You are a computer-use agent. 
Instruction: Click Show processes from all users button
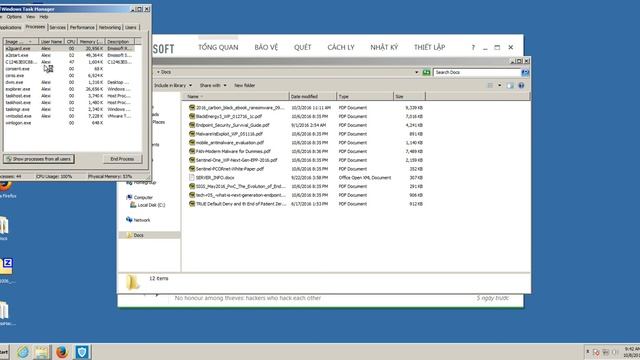click(39, 159)
